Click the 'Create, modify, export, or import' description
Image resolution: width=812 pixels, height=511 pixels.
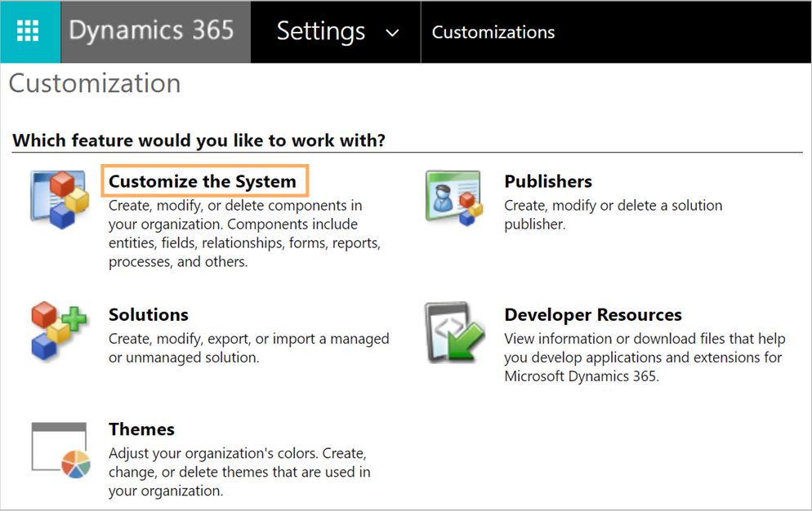click(x=248, y=348)
